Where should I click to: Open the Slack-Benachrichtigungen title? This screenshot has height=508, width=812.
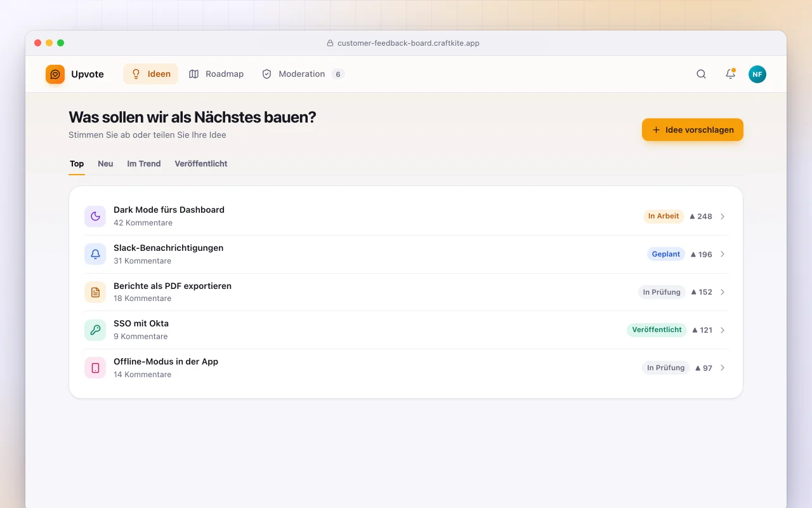point(168,248)
